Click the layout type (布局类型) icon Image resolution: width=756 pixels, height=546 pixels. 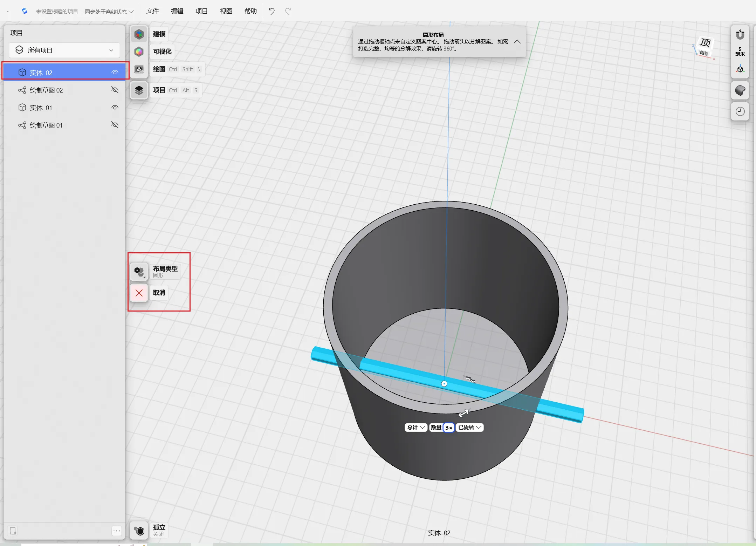139,272
